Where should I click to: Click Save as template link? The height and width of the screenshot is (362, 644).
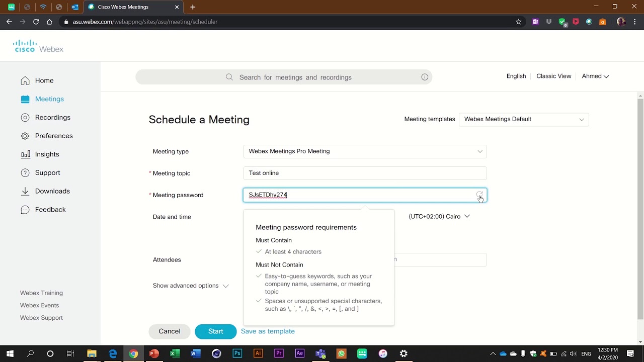pyautogui.click(x=268, y=331)
